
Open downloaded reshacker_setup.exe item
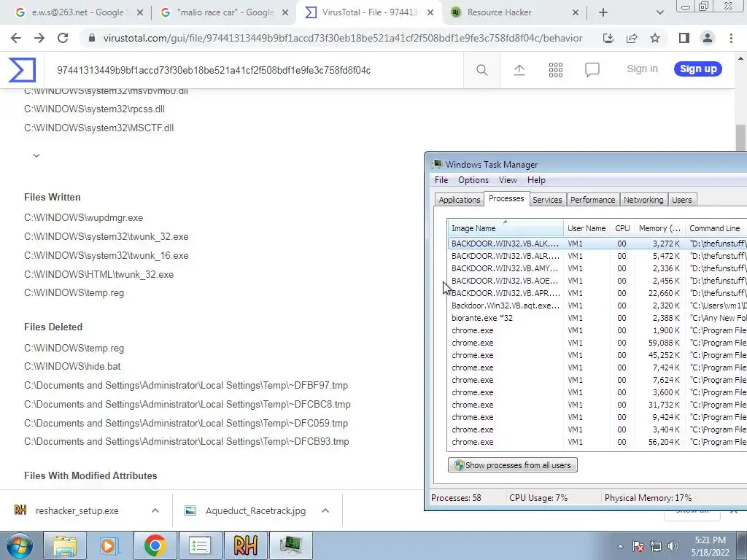(x=77, y=510)
